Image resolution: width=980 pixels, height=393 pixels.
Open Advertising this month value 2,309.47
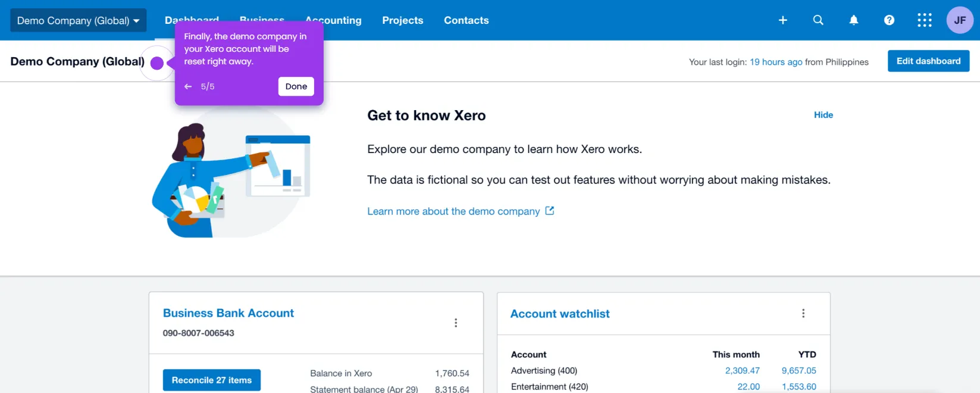(x=742, y=370)
